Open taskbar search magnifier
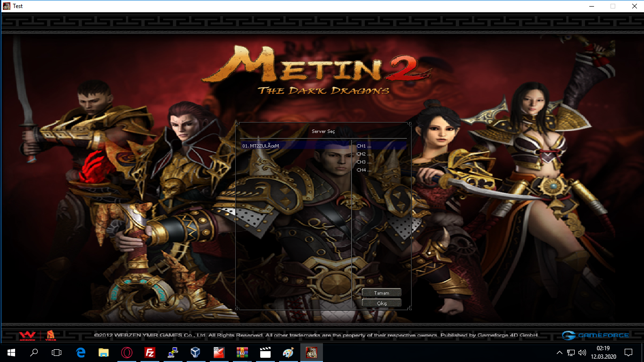This screenshot has height=362, width=644. coord(34,352)
